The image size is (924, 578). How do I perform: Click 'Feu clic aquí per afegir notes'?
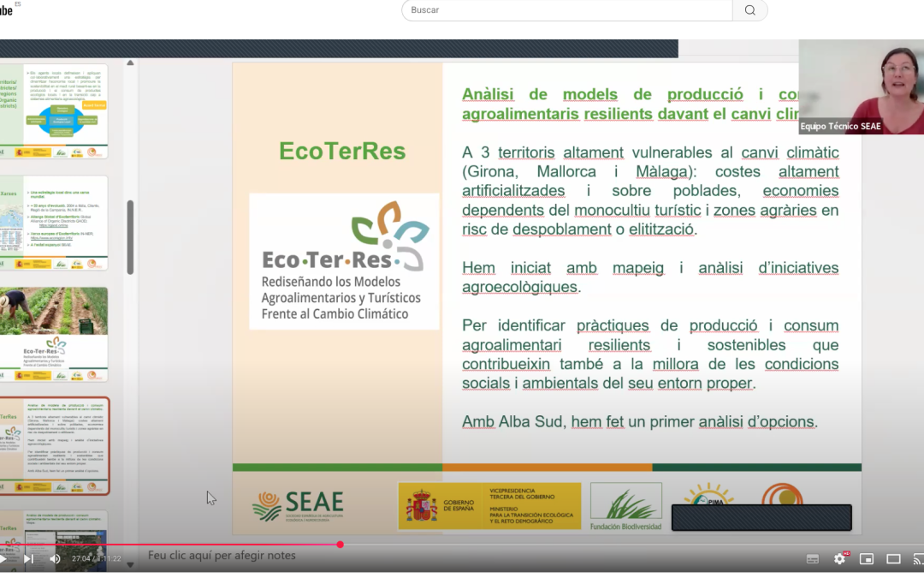[222, 555]
